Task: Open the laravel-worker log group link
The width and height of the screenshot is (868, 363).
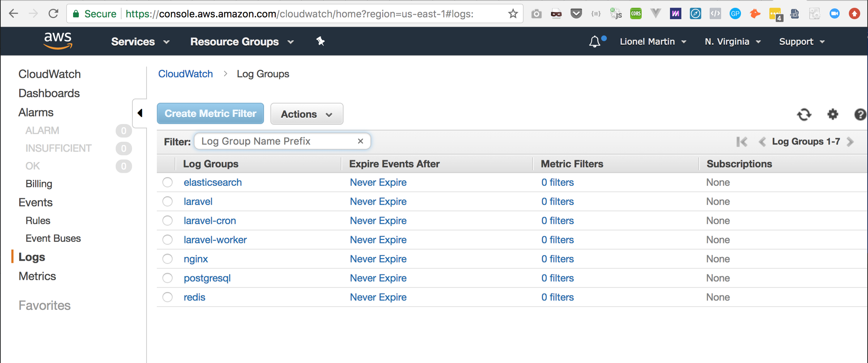Action: pyautogui.click(x=215, y=240)
